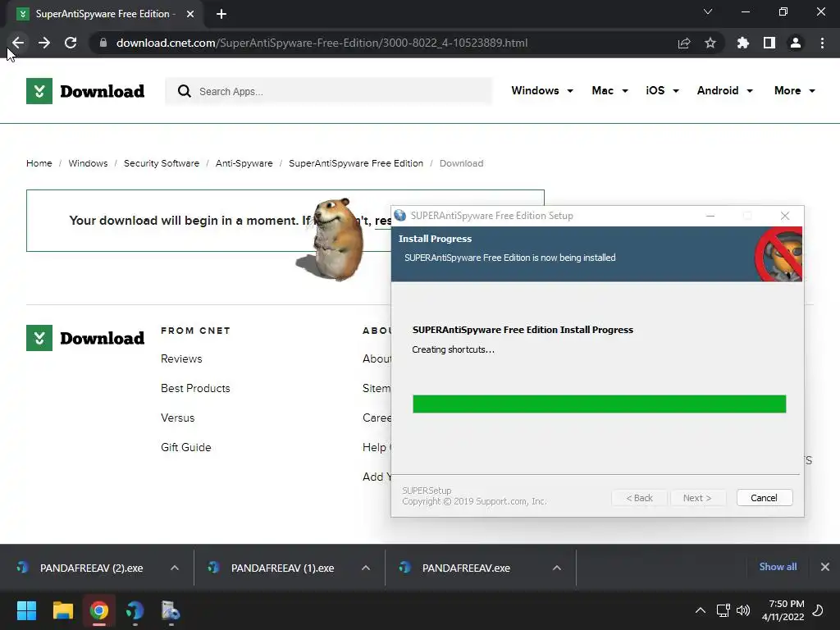Share this page via share icon
This screenshot has width=840, height=630.
[x=684, y=43]
